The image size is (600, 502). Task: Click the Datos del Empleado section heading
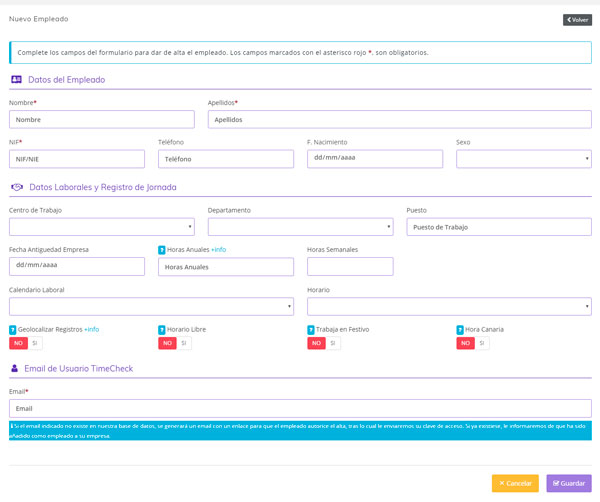tap(67, 80)
